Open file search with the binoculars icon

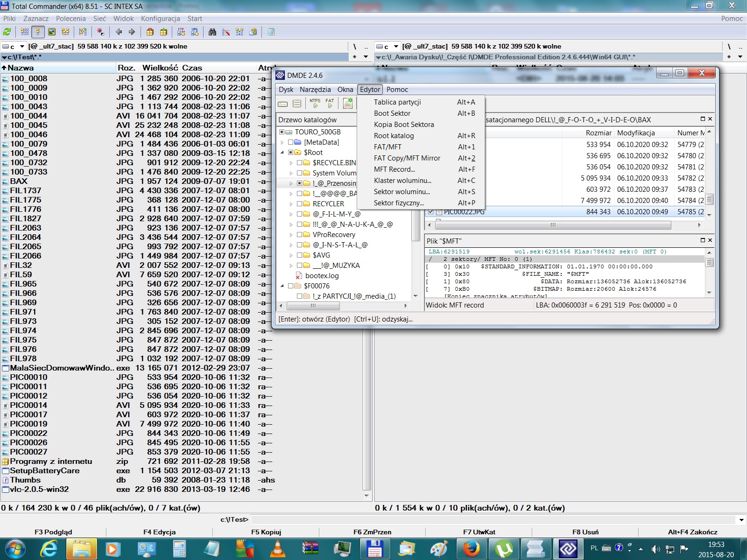(x=212, y=32)
